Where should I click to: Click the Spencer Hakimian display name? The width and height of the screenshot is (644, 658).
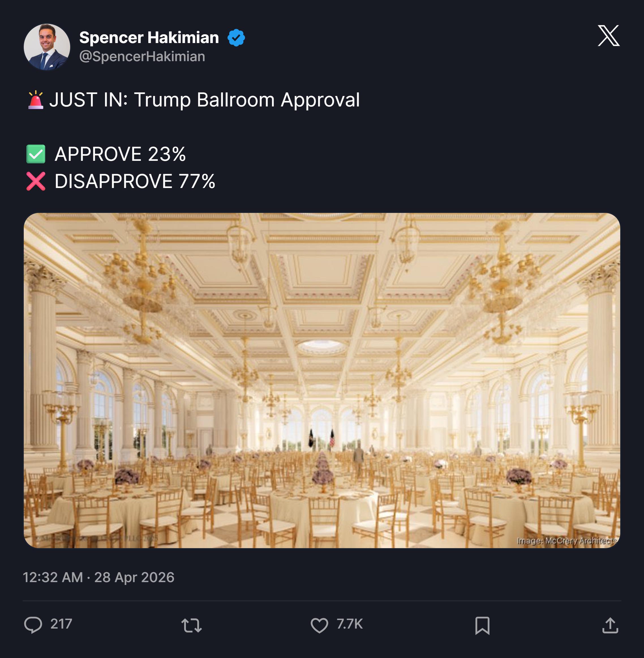(x=149, y=38)
